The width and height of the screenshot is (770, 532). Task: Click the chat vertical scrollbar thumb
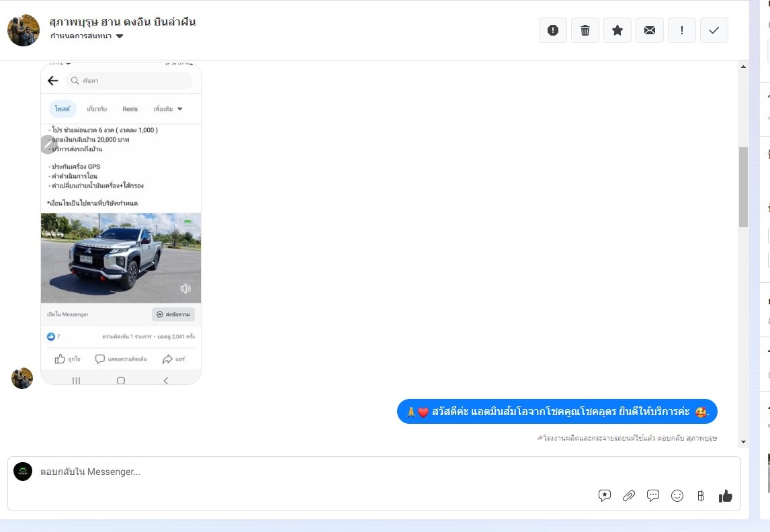click(x=743, y=187)
